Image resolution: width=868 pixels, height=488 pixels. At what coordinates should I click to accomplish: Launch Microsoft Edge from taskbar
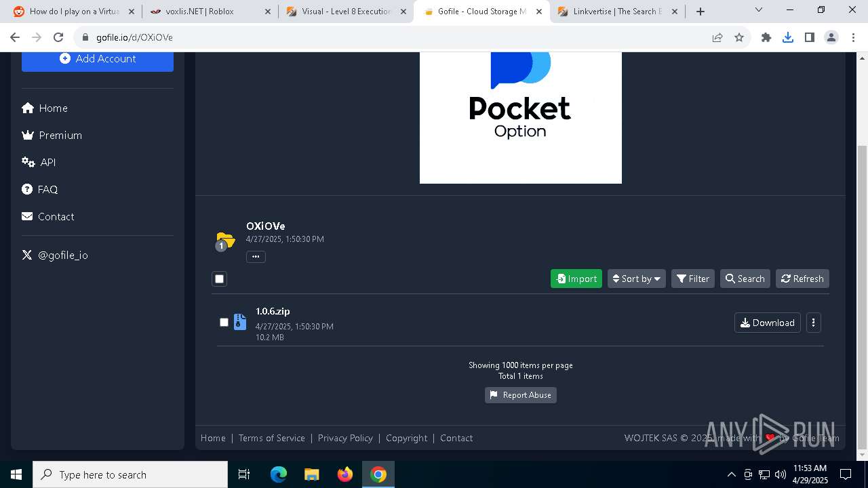coord(279,474)
